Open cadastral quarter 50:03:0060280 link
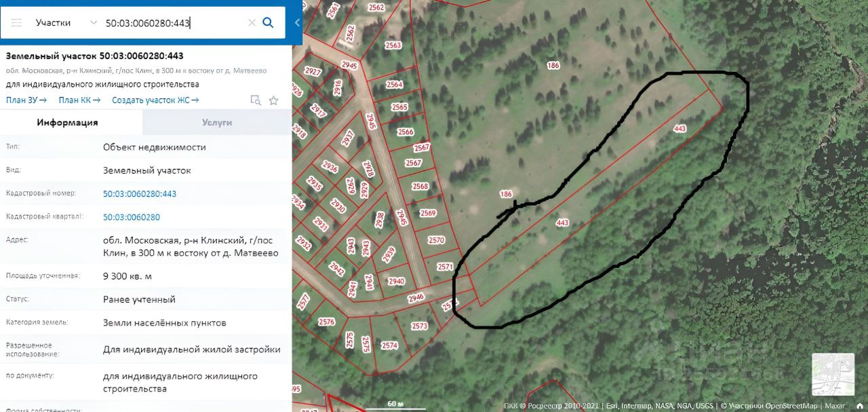 (132, 217)
